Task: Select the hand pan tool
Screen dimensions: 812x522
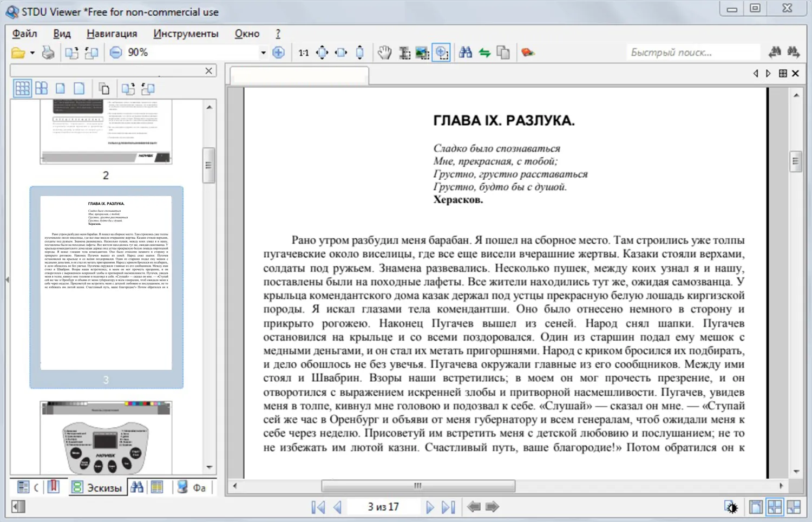Action: (x=384, y=53)
